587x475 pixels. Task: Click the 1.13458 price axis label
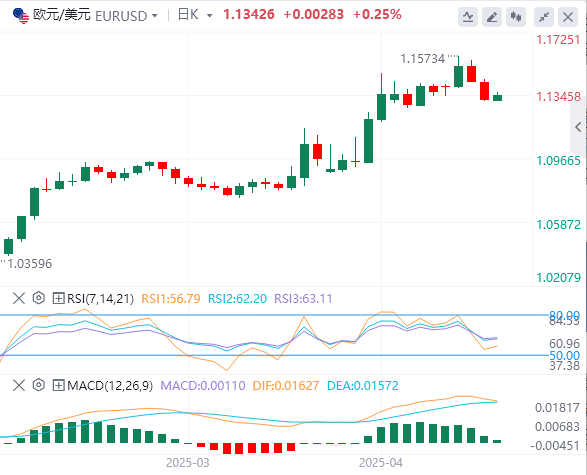(559, 97)
